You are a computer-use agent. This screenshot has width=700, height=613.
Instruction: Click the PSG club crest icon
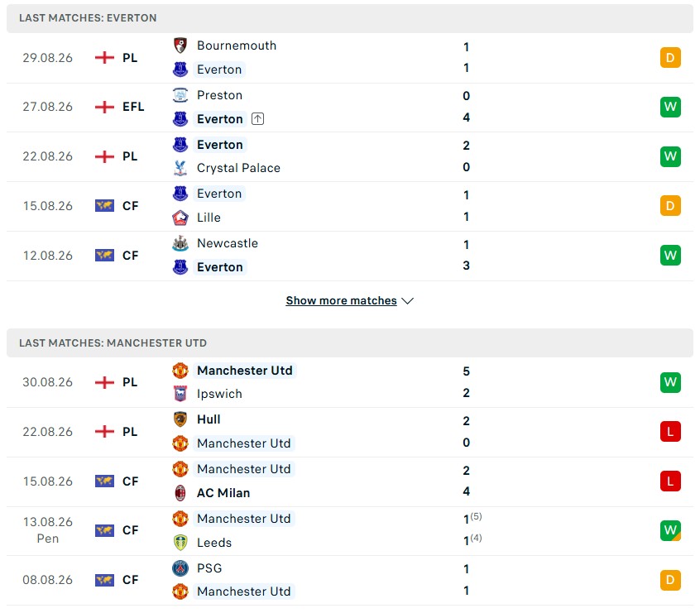click(x=180, y=568)
